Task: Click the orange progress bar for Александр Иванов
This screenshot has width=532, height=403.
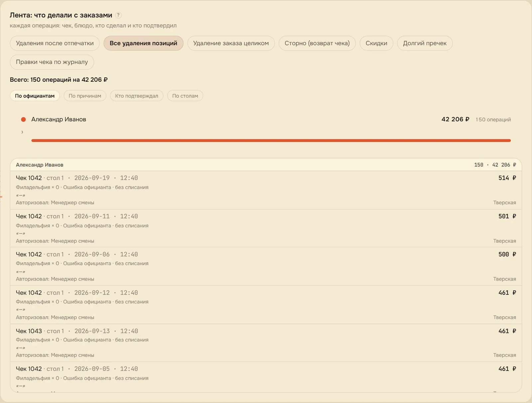Action: pos(271,141)
